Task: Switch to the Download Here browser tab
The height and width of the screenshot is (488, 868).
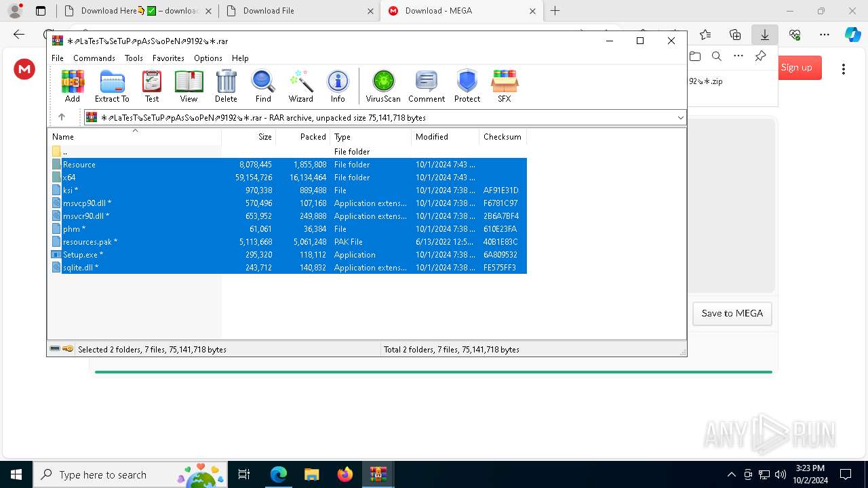Action: 138,11
